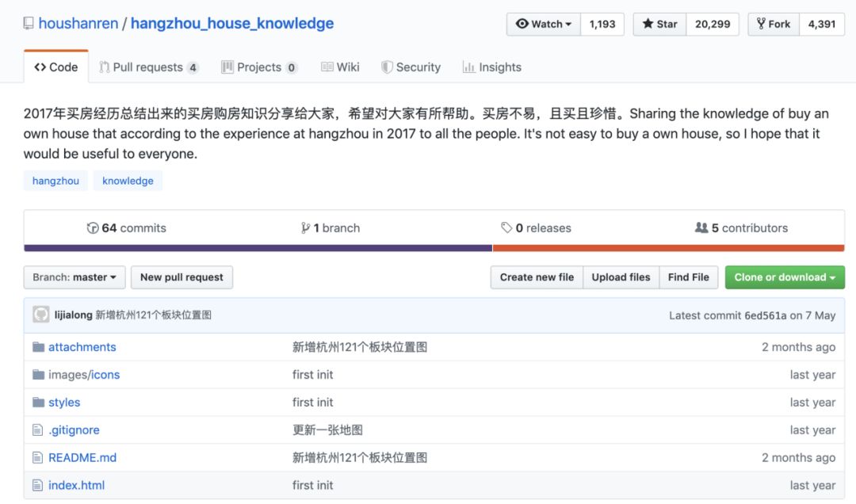Image resolution: width=856 pixels, height=504 pixels.
Task: Click the attachments folder icon
Action: 38,347
